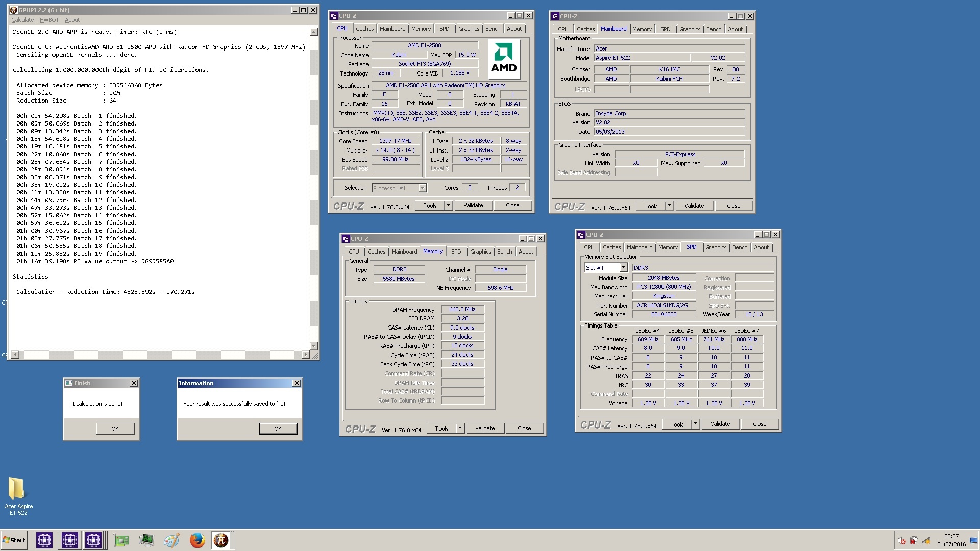Click the power plug tray icon
Screen dimensions: 980x551
click(914, 541)
